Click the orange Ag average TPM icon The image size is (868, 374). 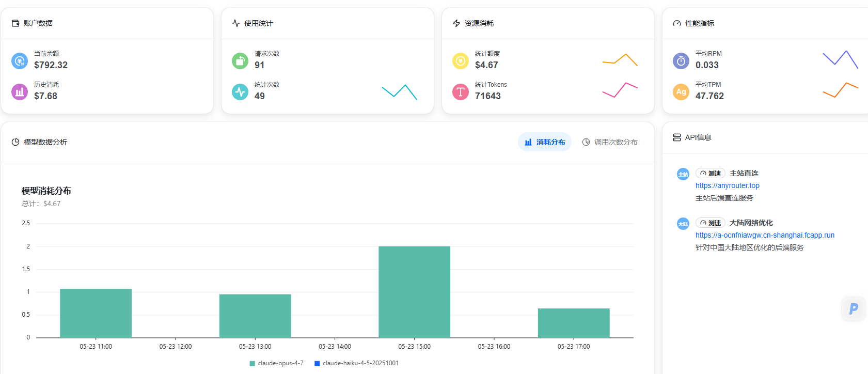(681, 92)
